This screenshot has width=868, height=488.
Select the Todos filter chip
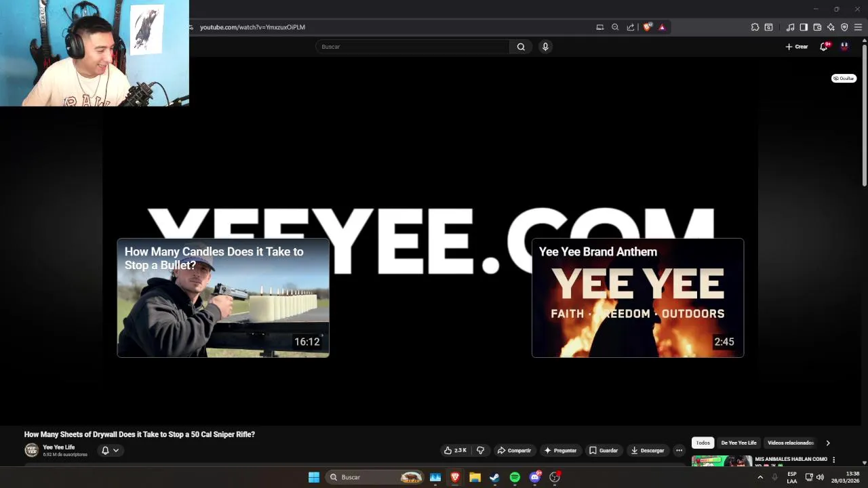click(x=703, y=443)
